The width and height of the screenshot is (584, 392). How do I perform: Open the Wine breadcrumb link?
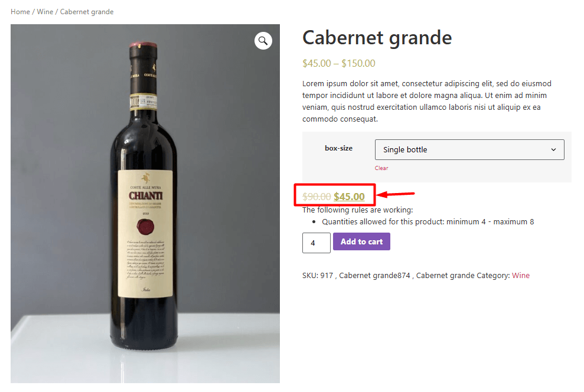(x=45, y=12)
